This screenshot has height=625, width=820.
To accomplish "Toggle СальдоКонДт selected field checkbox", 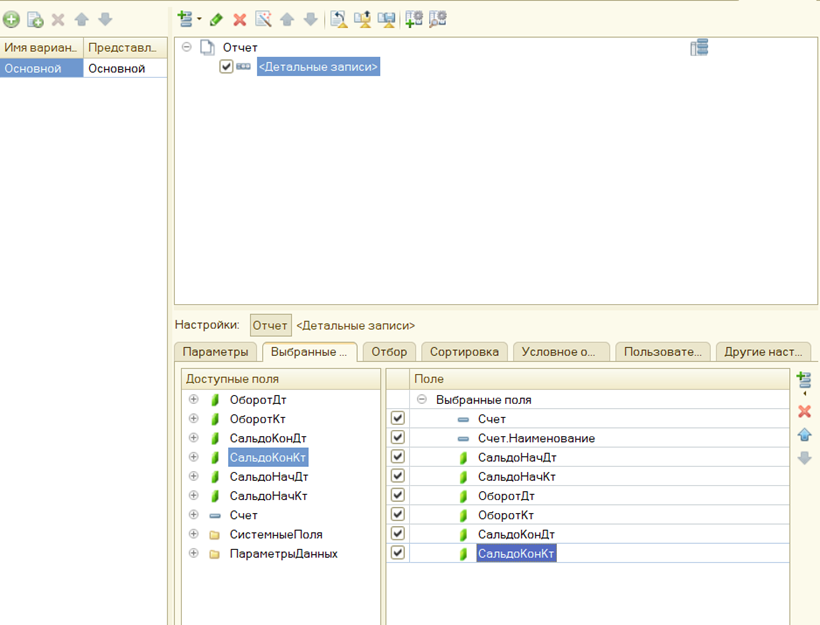I will 397,533.
